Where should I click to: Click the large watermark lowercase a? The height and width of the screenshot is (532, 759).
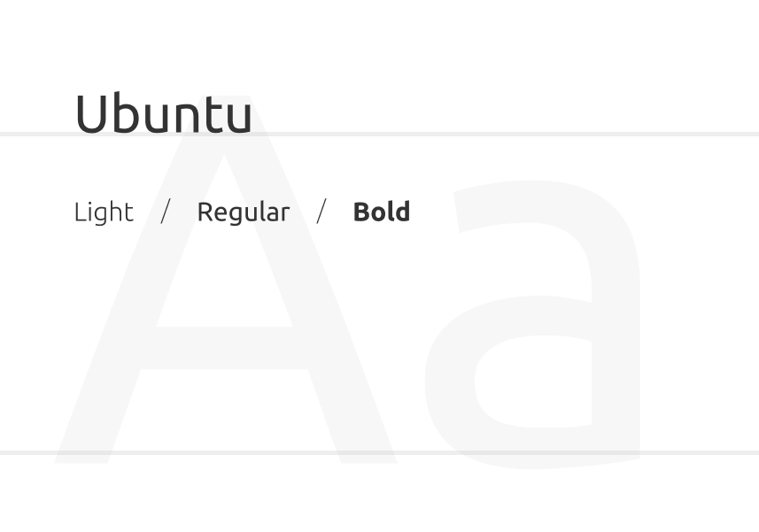(x=532, y=325)
